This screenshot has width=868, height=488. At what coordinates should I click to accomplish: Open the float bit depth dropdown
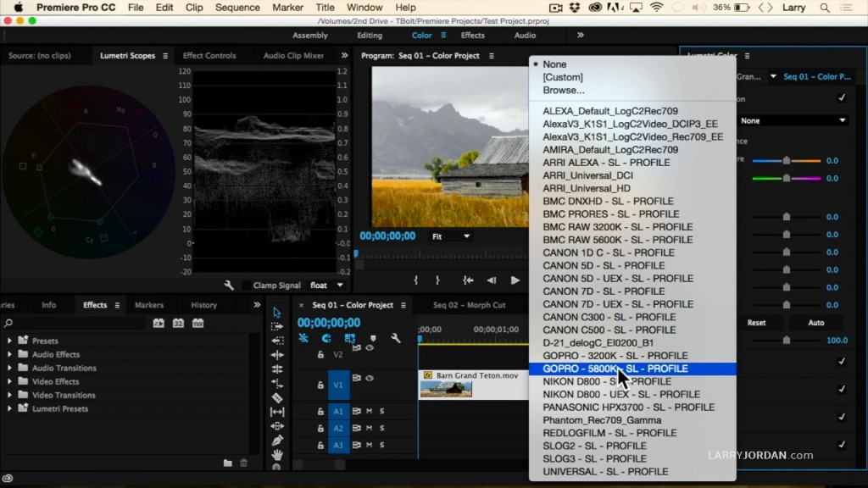[326, 285]
